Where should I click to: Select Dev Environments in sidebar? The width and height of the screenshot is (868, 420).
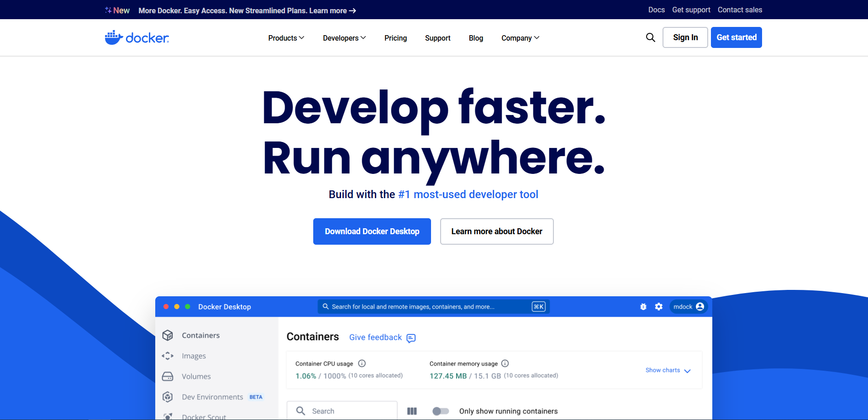coord(212,397)
